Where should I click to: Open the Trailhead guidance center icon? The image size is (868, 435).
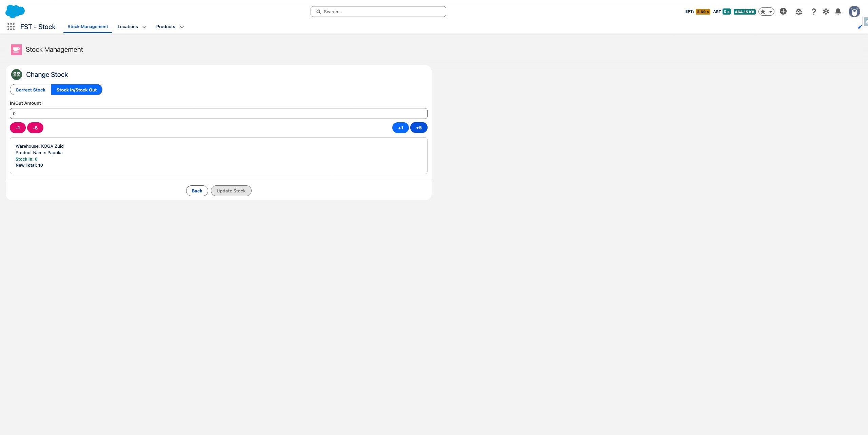(x=799, y=12)
